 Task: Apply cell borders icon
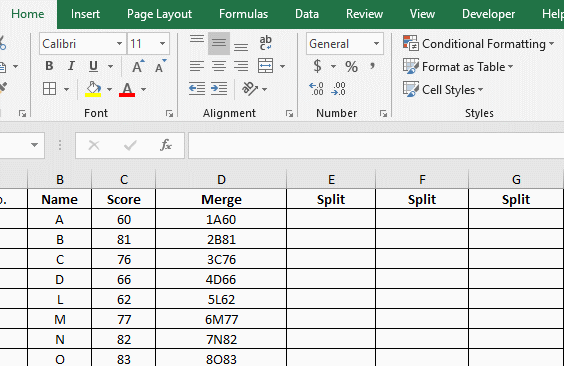[x=50, y=89]
